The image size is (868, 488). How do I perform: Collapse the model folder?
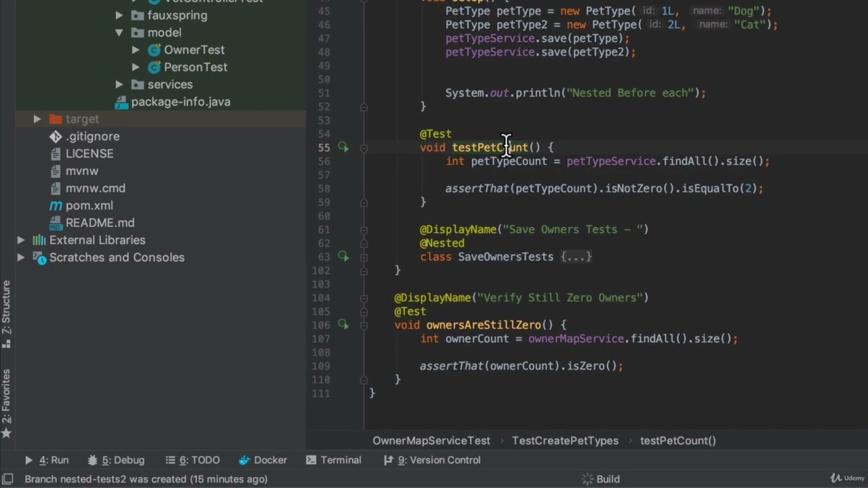pyautogui.click(x=119, y=33)
